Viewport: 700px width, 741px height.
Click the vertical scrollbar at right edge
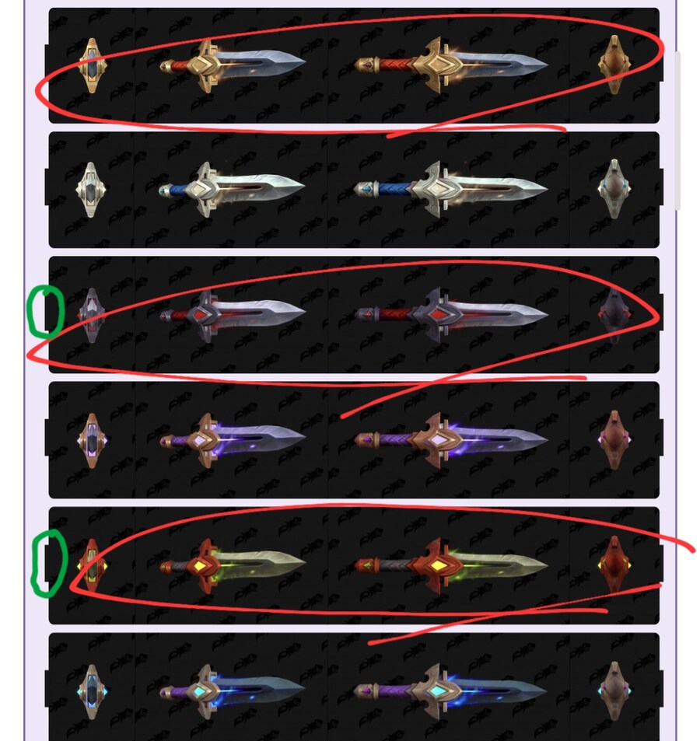click(677, 131)
